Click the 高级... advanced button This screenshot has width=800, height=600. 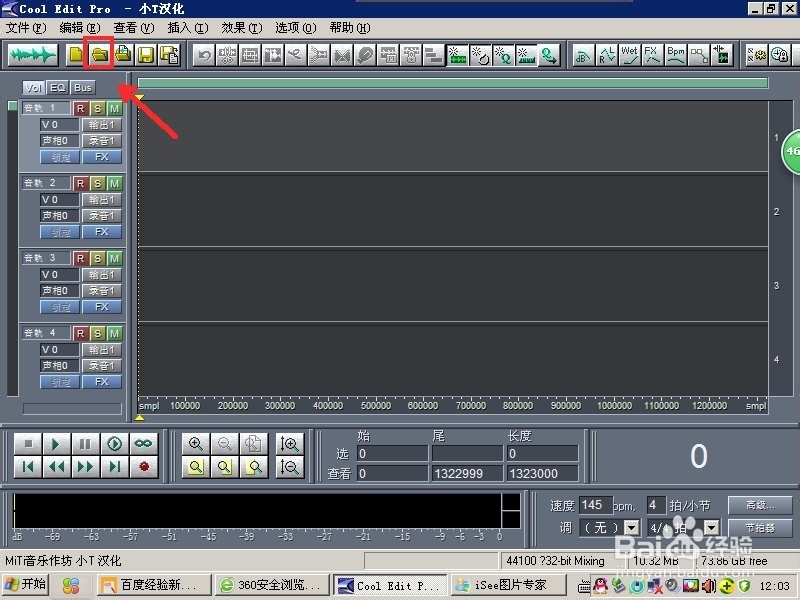click(x=760, y=505)
